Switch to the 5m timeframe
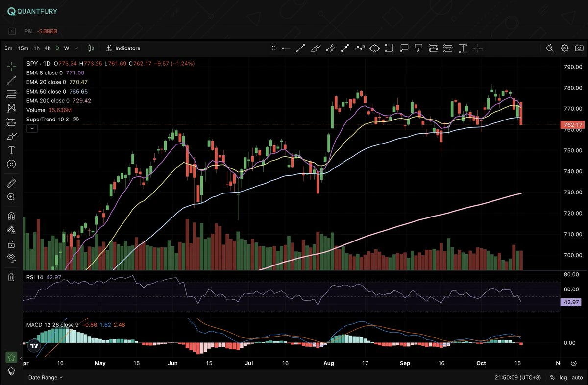The image size is (588, 385). [x=9, y=48]
